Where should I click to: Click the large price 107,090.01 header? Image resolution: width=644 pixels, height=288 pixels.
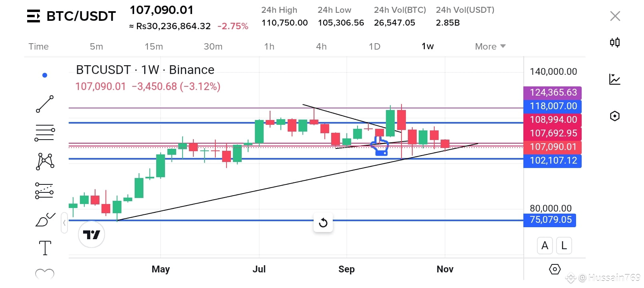[161, 10]
